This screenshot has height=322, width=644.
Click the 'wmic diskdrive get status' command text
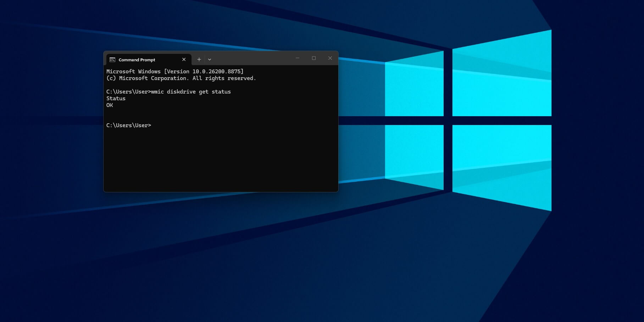point(191,92)
